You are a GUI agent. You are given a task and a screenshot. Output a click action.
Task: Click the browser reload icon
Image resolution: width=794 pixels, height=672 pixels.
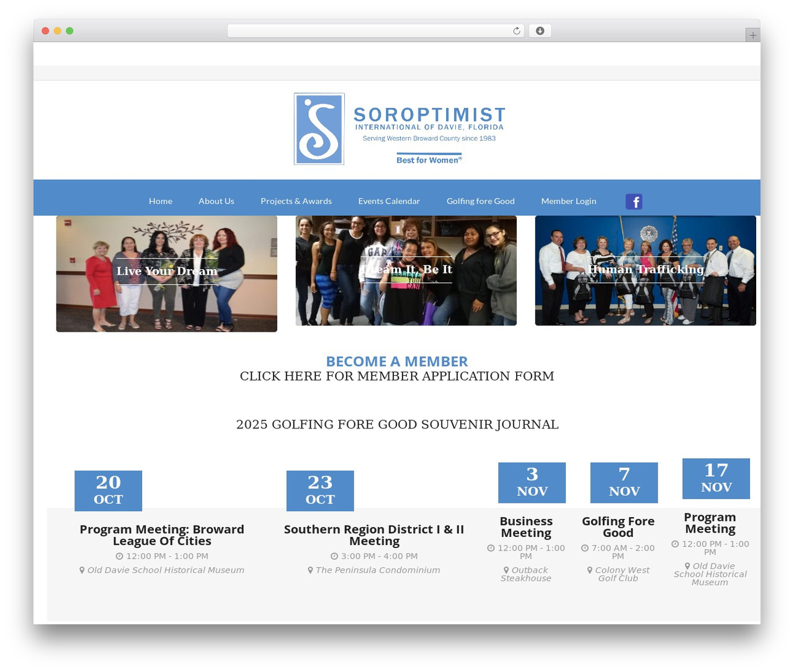[517, 31]
